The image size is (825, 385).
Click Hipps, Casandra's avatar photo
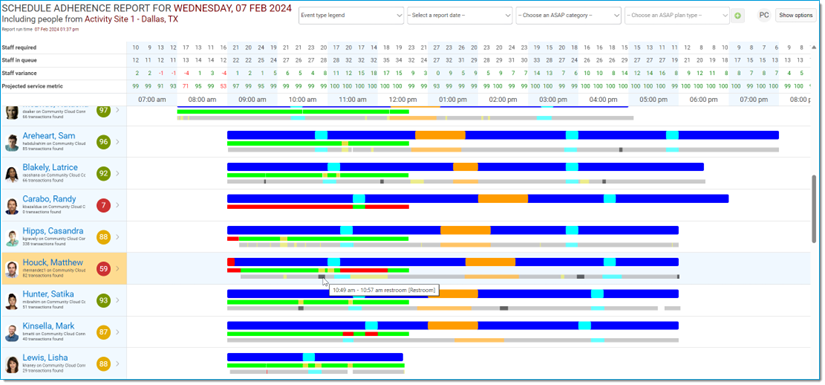[12, 238]
